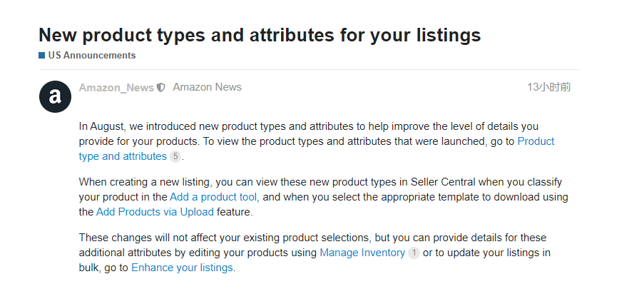This screenshot has width=644, height=299.
Task: Click the gray 'Amazon News' user title
Action: coord(207,87)
